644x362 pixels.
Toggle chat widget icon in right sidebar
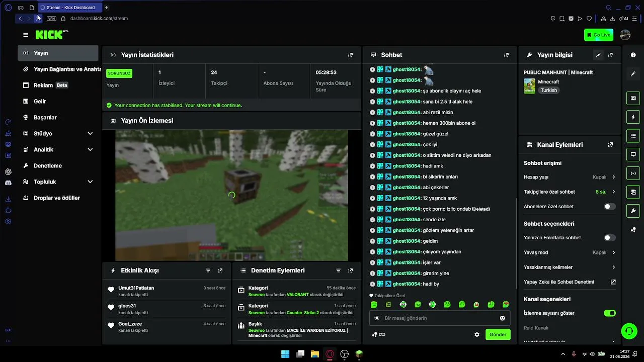pos(633,154)
